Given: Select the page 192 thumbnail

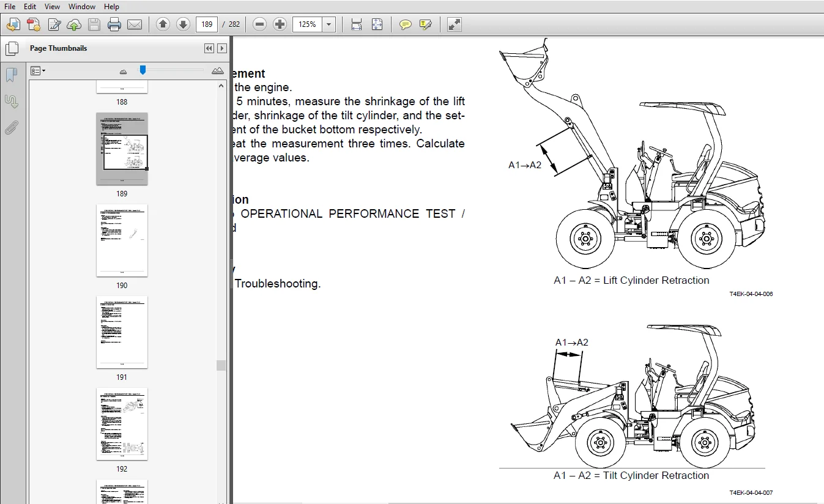Looking at the screenshot, I should click(122, 424).
